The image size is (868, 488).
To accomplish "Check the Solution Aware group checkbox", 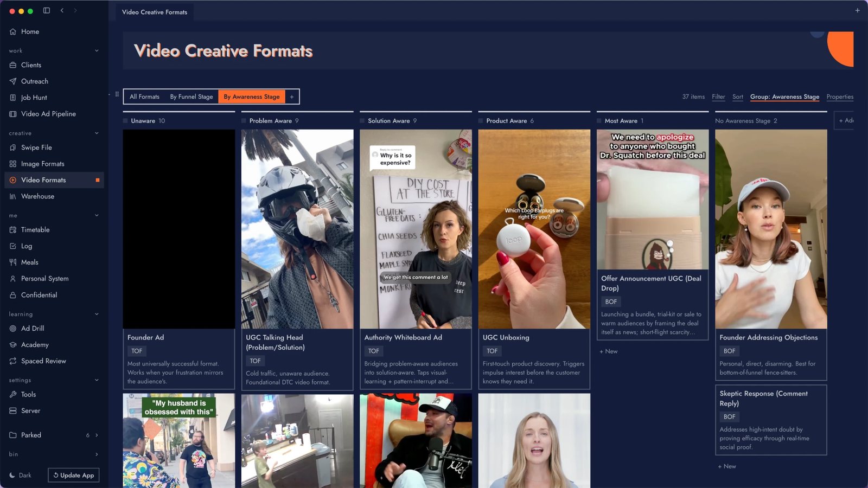I will (362, 121).
